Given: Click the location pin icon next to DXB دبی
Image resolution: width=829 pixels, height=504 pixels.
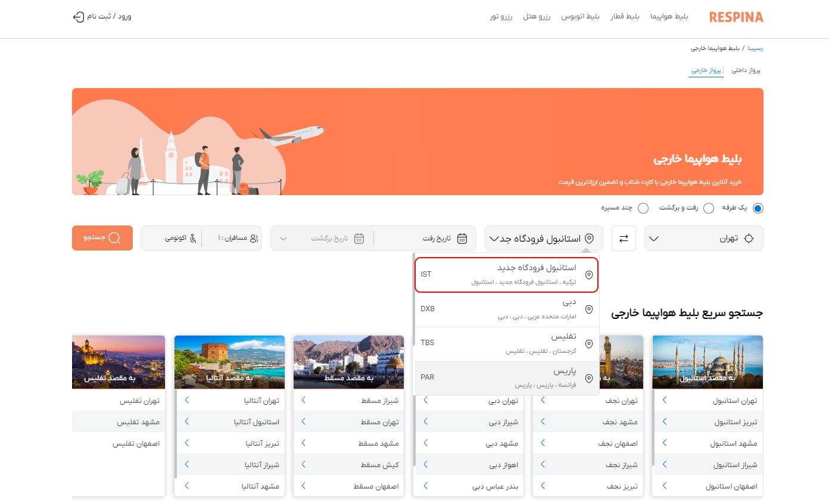Looking at the screenshot, I should point(589,309).
